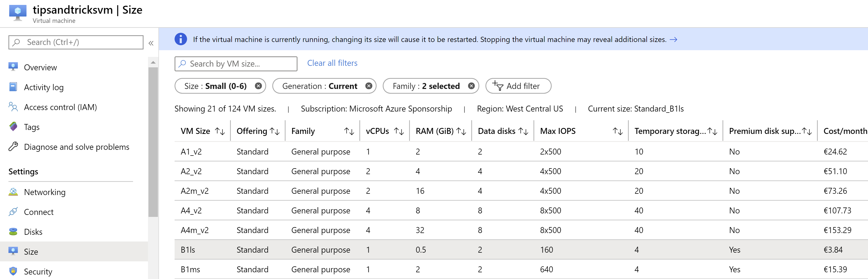Open Diagnose and solve problems
The image size is (868, 279).
(77, 147)
